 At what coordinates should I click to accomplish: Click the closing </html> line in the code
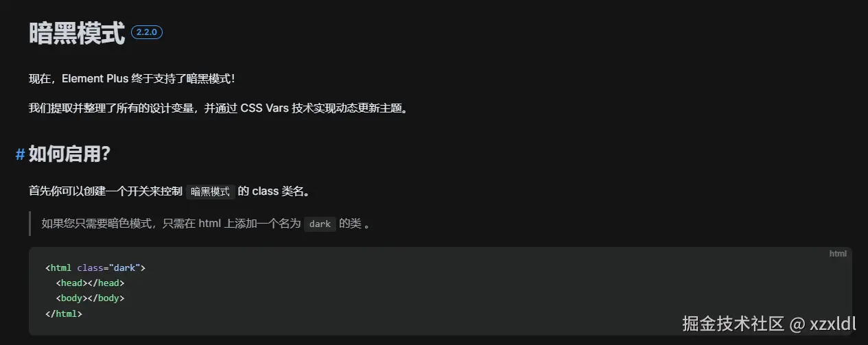64,313
